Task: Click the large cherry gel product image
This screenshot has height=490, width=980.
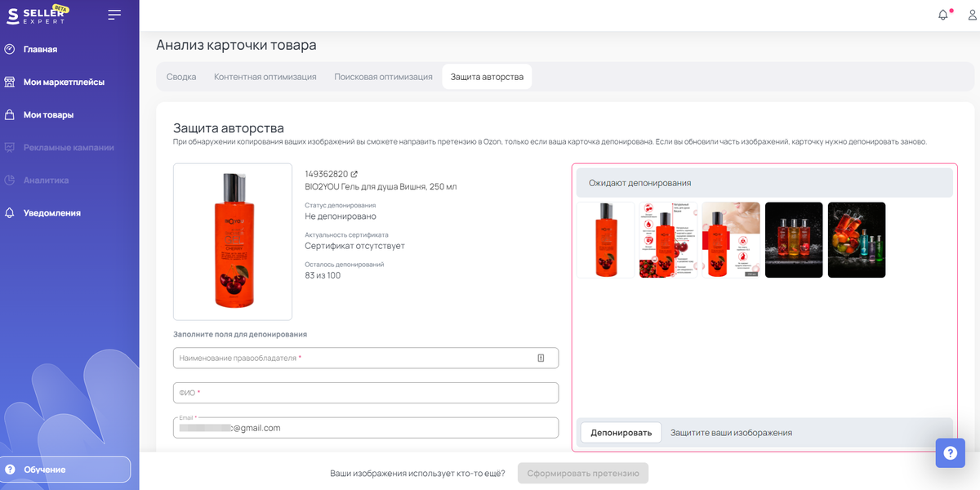Action: 233,242
